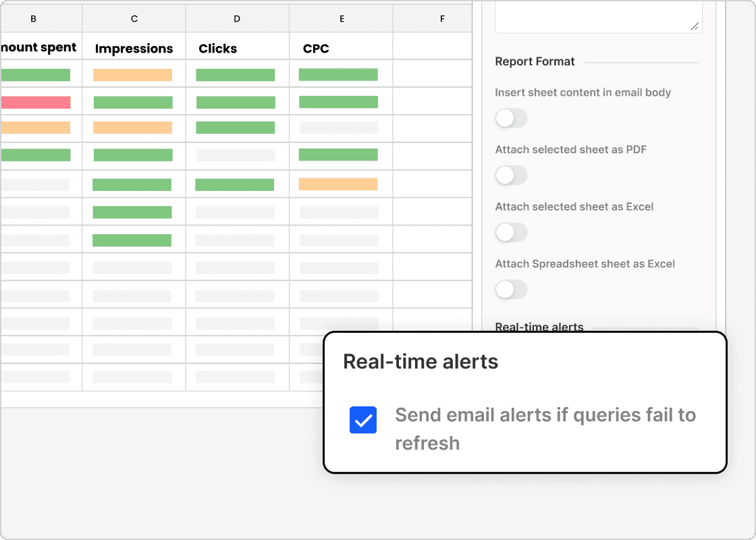Click the "Impressions" header cell
756x540 pixels.
point(134,47)
